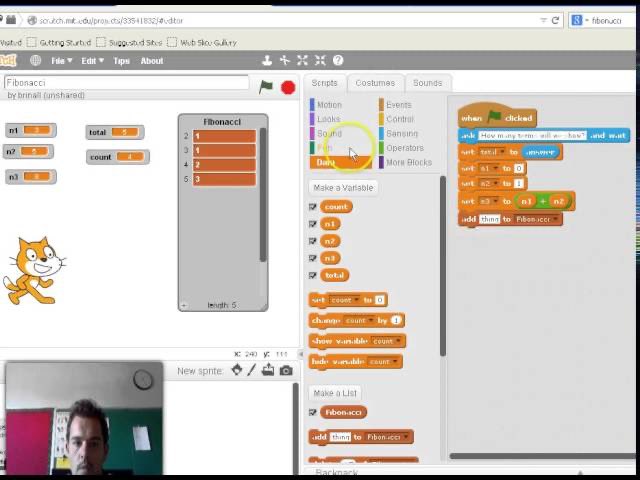Toggle the count variable checkbox
The height and width of the screenshot is (480, 640).
(x=313, y=207)
